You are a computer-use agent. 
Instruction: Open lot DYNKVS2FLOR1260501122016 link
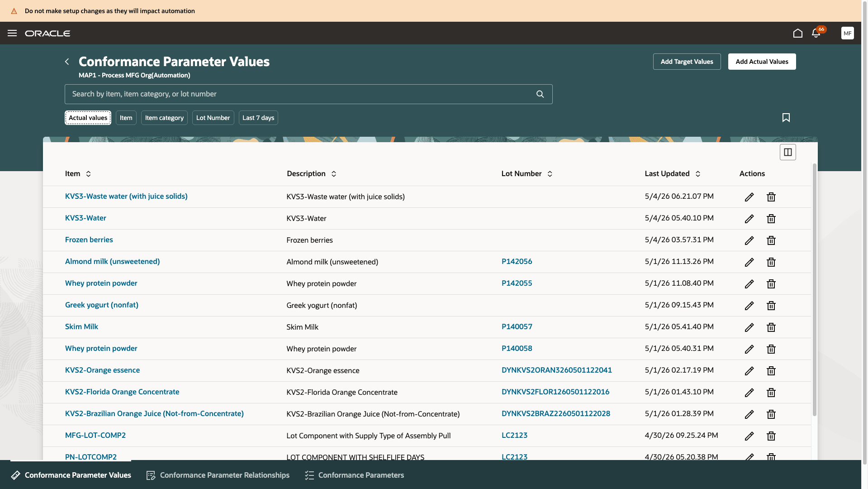coord(555,392)
